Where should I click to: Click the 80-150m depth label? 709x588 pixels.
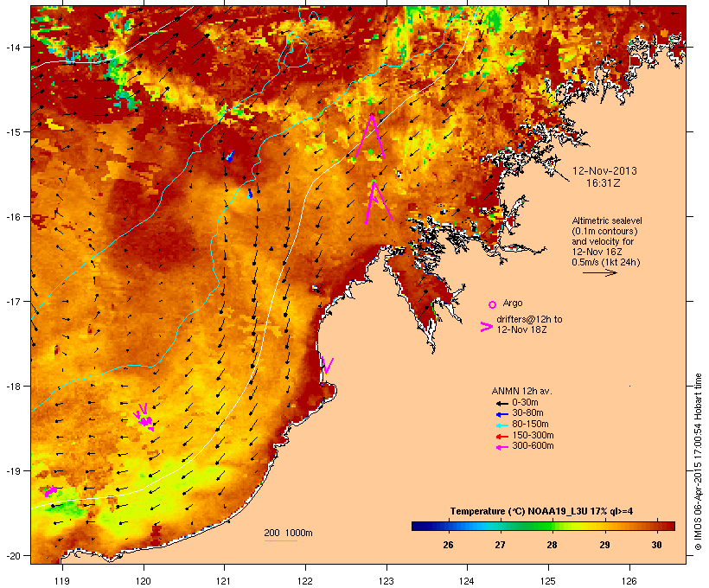pos(530,425)
